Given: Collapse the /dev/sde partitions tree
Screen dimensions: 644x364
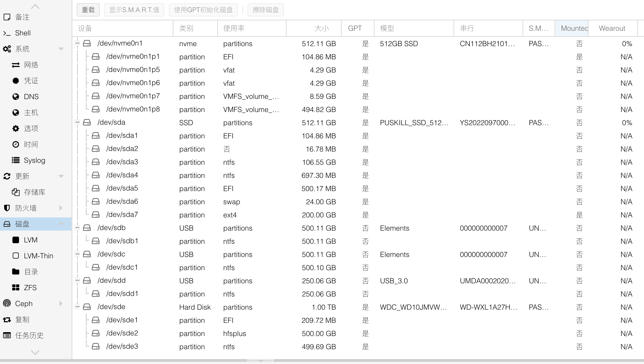Looking at the screenshot, I should (x=77, y=307).
